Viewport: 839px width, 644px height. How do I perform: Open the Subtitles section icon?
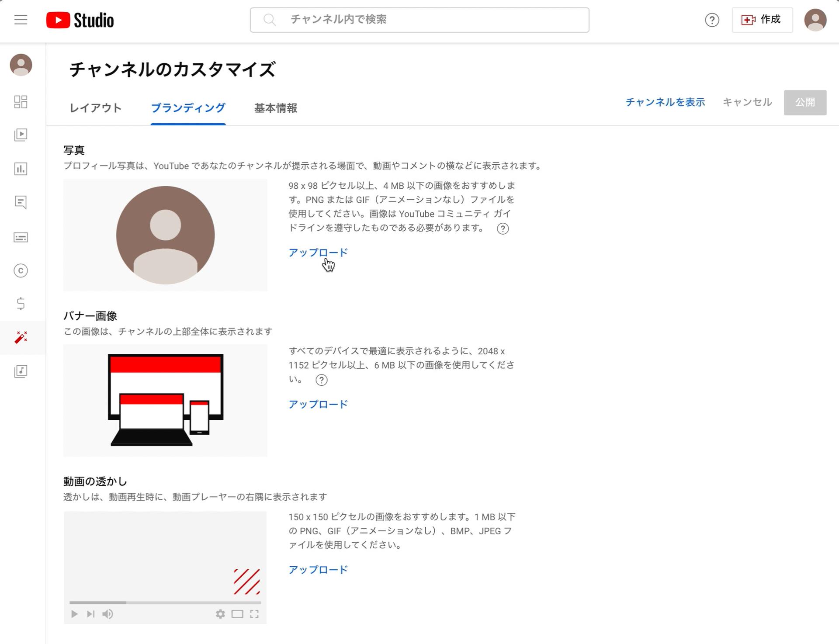coord(21,237)
